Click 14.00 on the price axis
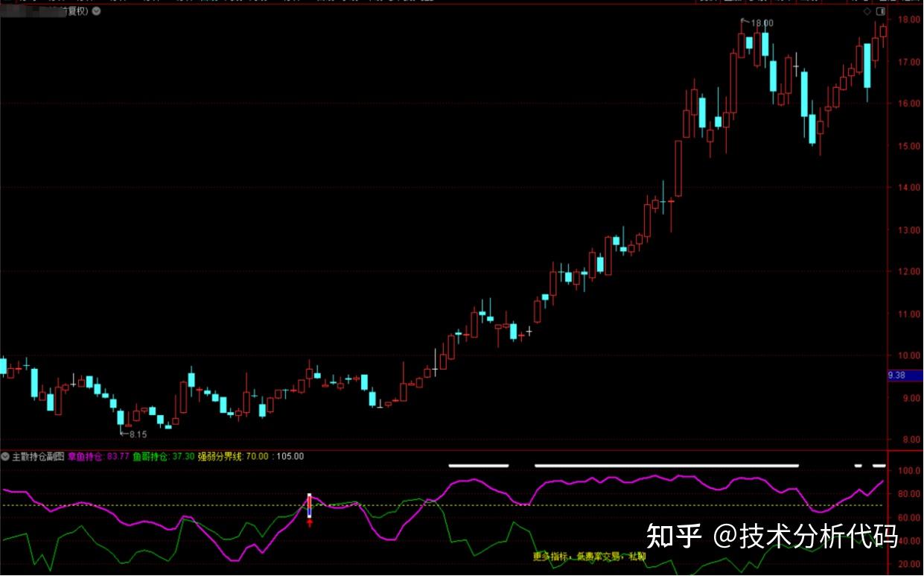The image size is (924, 576). click(909, 188)
